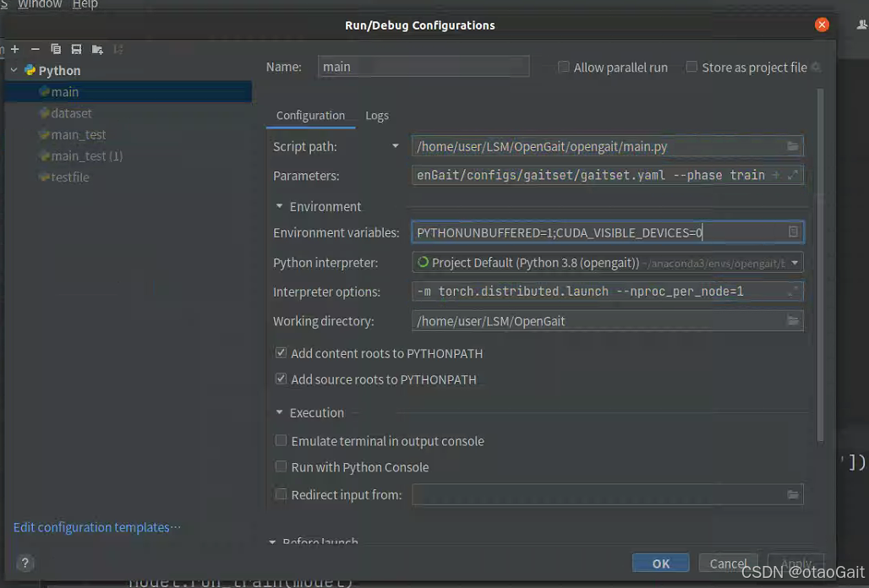Collapse the Environment section
869x588 pixels.
coord(279,205)
